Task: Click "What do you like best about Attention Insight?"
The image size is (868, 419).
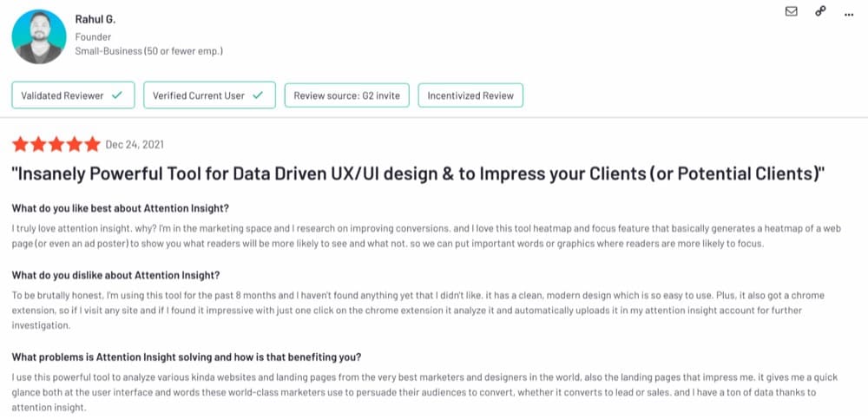Action: [x=120, y=208]
